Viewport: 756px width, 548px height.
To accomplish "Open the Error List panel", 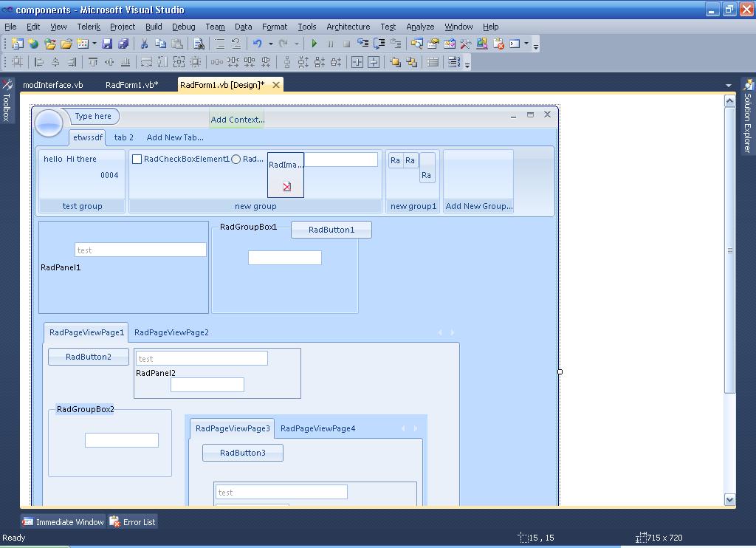I will (133, 522).
